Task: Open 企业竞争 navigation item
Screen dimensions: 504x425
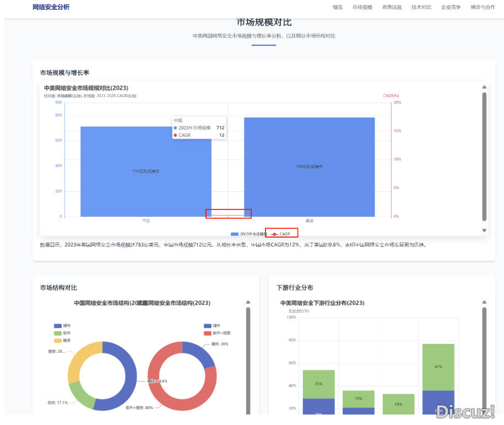Action: coord(451,7)
